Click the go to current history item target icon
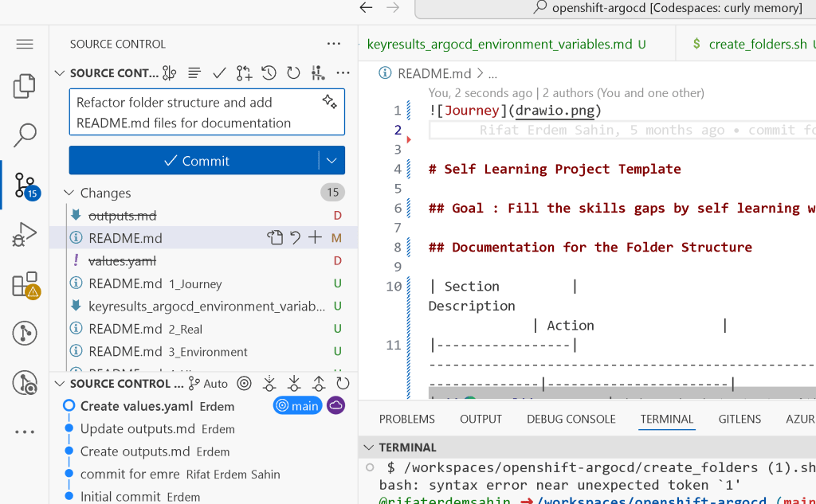This screenshot has height=504, width=816. pyautogui.click(x=244, y=384)
